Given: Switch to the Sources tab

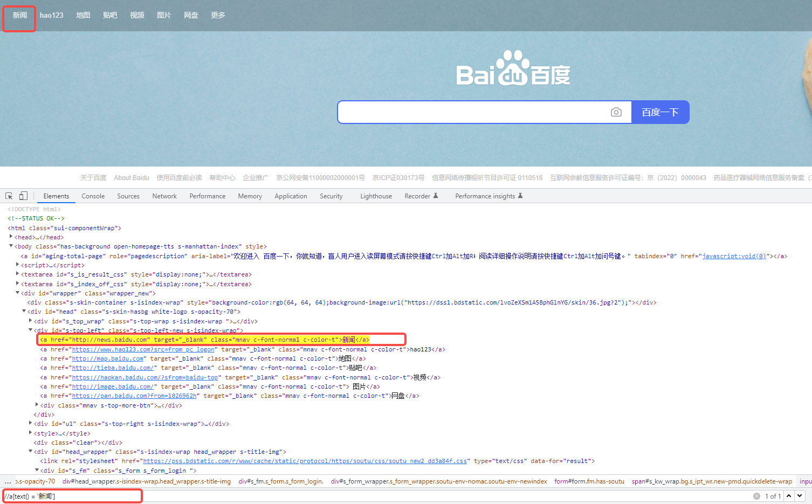Looking at the screenshot, I should pos(128,196).
